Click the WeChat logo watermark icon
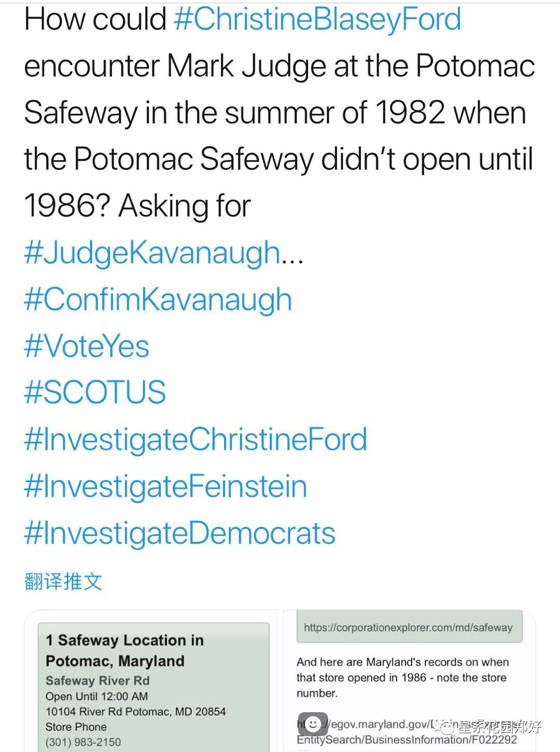The height and width of the screenshot is (752, 560). pos(444,726)
